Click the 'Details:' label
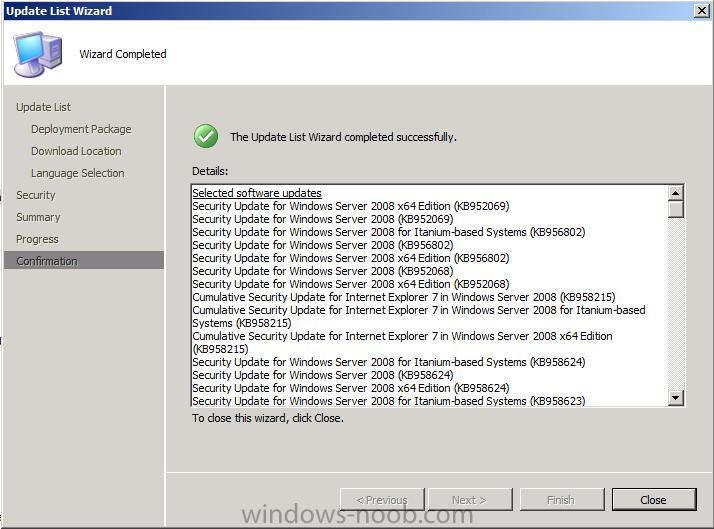Image resolution: width=714 pixels, height=529 pixels. [x=210, y=171]
